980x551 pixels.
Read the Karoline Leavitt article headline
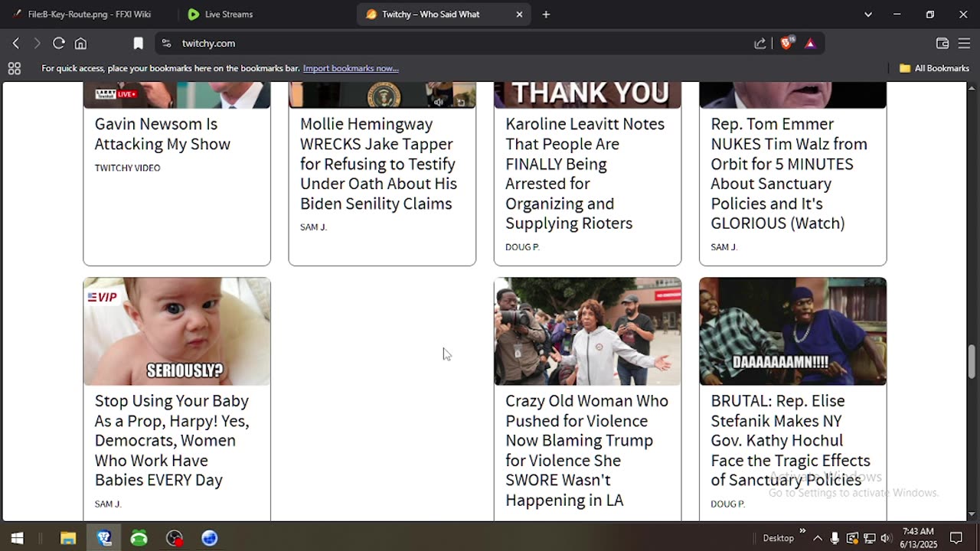point(585,174)
